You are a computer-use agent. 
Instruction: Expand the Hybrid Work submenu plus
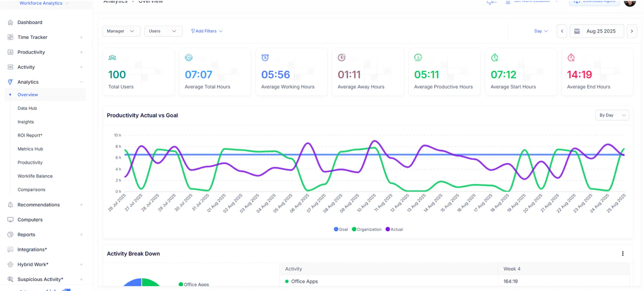[81, 264]
